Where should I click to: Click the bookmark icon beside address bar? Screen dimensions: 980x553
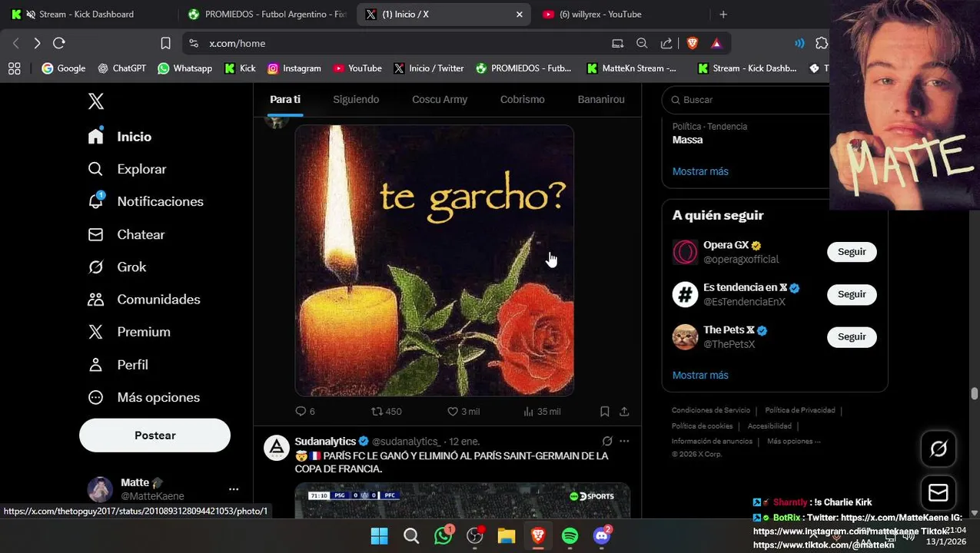165,43
